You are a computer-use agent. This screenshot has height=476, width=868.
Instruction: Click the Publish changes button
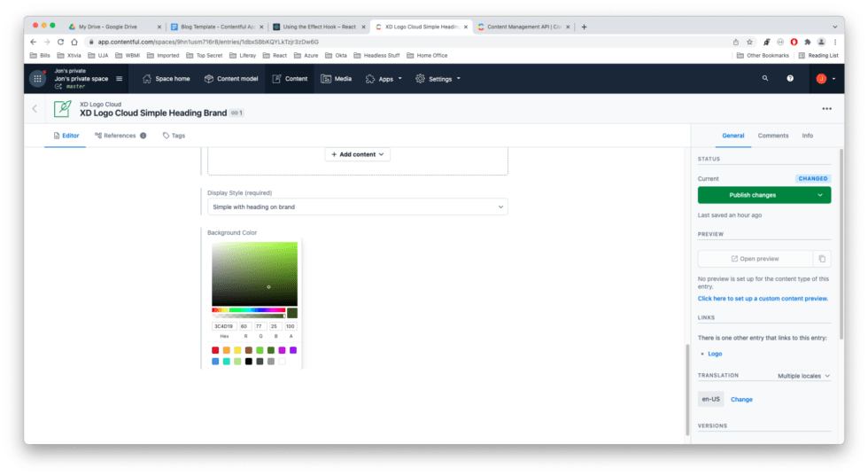pos(753,195)
